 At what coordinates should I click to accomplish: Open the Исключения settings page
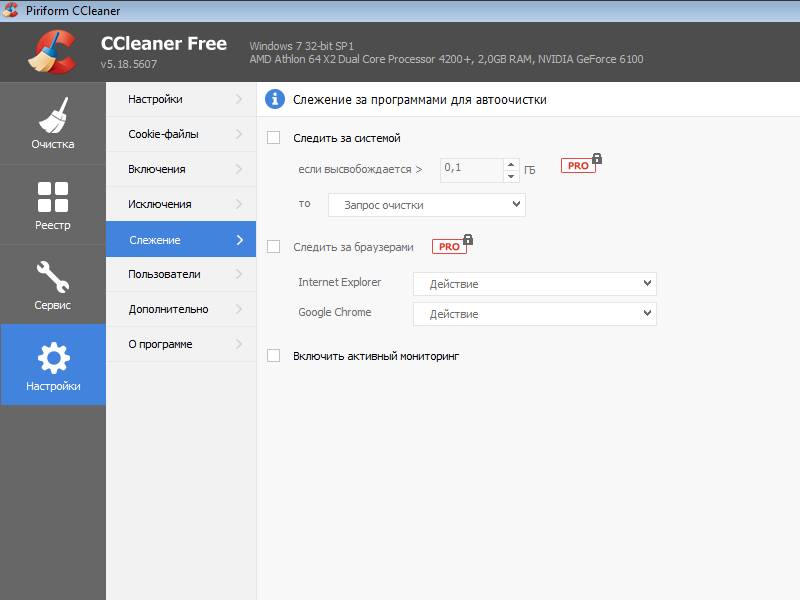pyautogui.click(x=181, y=204)
